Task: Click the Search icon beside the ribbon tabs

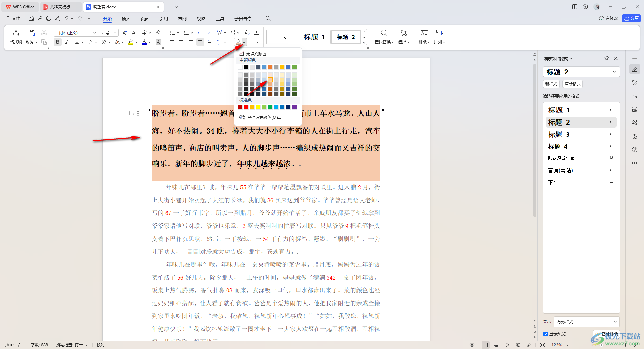Action: click(x=268, y=18)
